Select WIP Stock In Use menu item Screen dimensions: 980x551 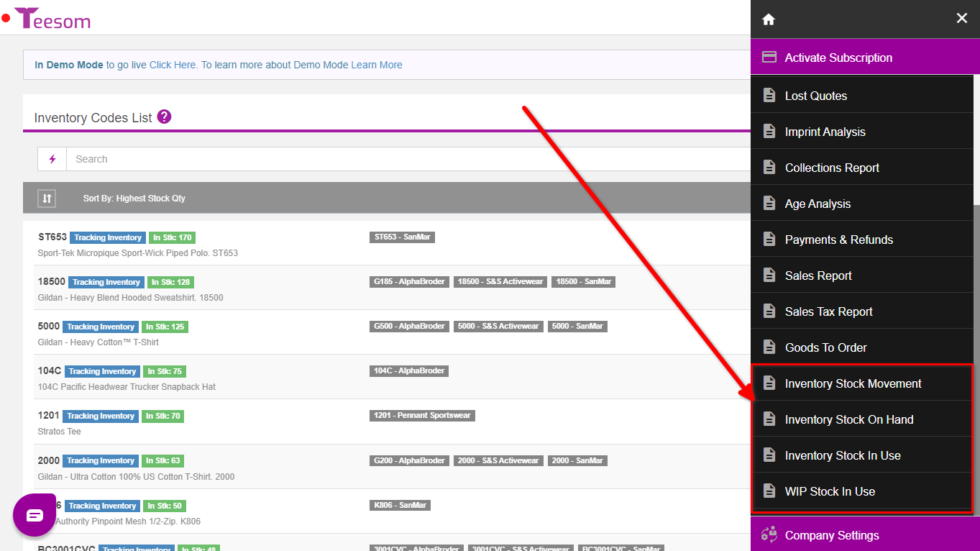click(830, 491)
